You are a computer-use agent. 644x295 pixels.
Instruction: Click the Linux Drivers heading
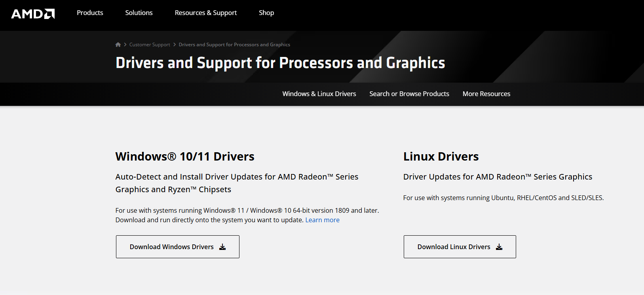[x=441, y=156]
